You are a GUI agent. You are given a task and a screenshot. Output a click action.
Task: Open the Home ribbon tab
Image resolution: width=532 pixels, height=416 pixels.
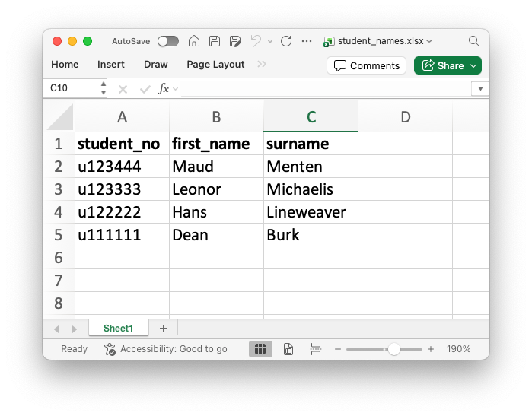point(65,65)
